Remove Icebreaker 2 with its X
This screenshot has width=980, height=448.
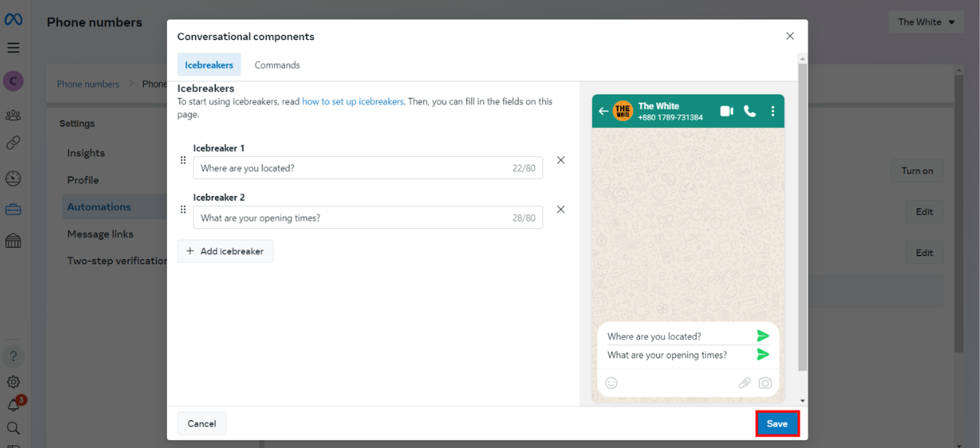point(560,209)
